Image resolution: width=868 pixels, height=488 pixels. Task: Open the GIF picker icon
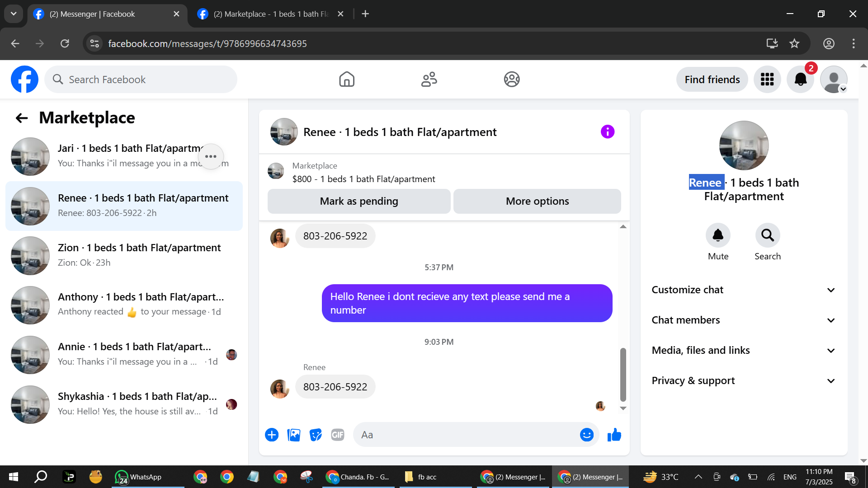pyautogui.click(x=337, y=435)
